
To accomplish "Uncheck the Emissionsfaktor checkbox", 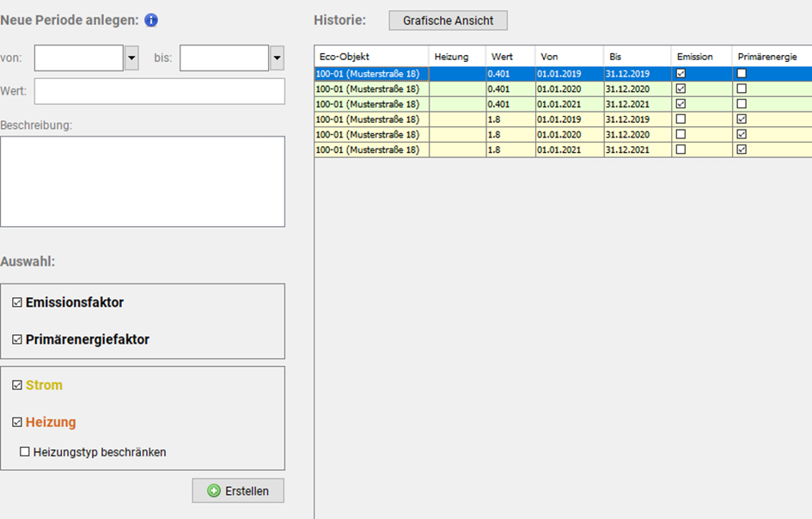I will (17, 303).
